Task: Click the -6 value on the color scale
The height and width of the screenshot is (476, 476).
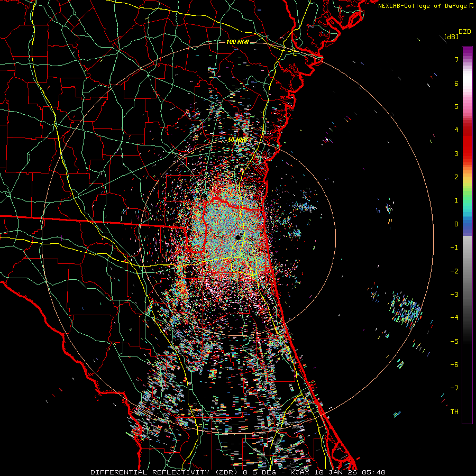Action: click(x=454, y=365)
